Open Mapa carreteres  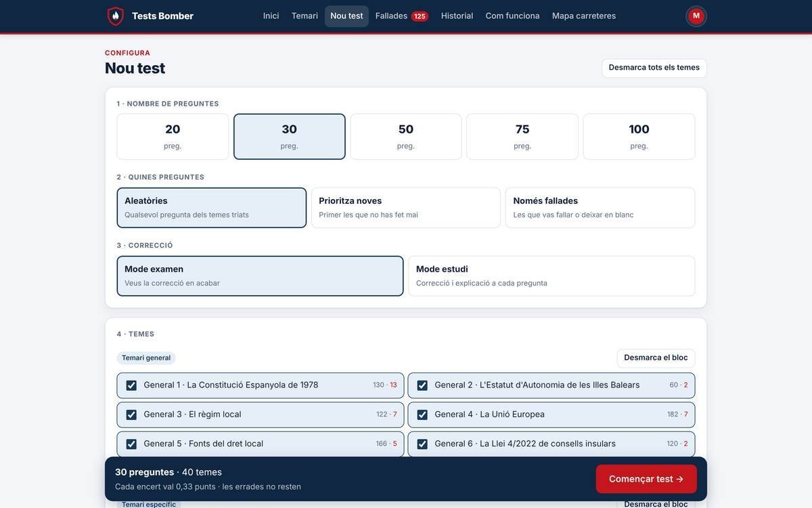584,16
